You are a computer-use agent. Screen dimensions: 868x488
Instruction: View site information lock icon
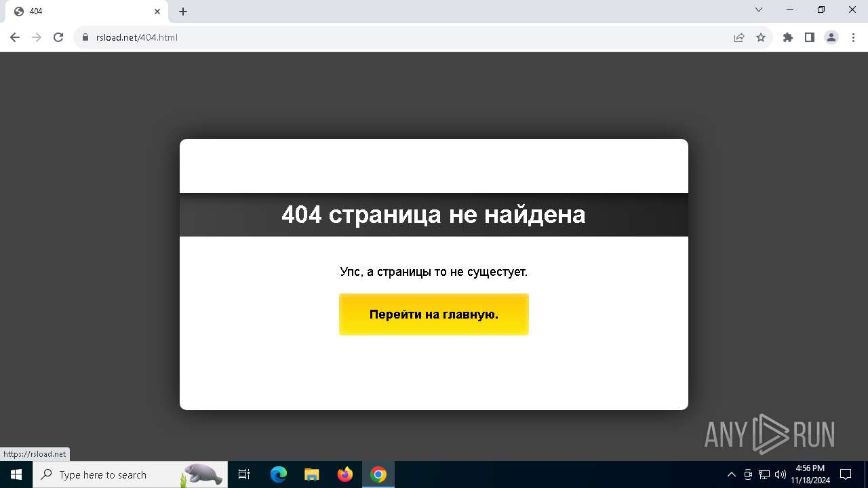click(x=85, y=37)
